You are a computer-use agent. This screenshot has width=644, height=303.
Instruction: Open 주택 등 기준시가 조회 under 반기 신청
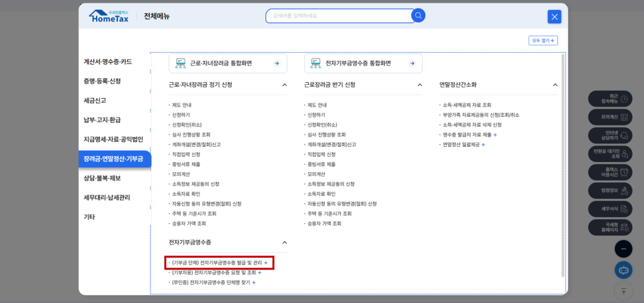pyautogui.click(x=329, y=214)
